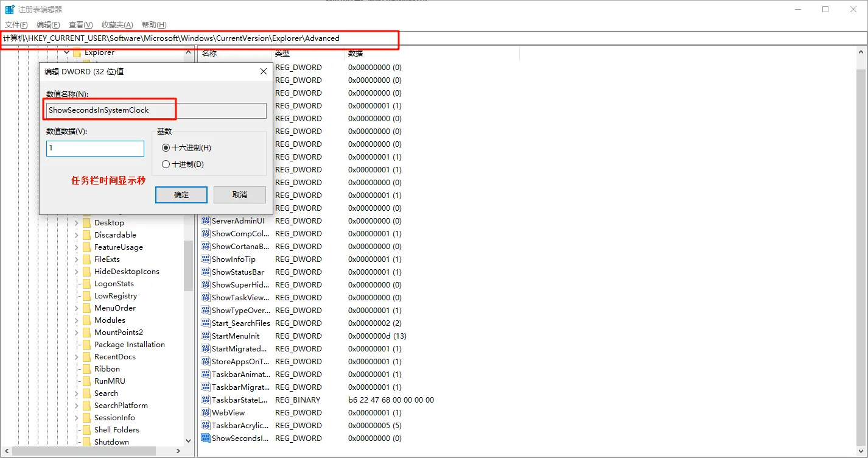Image resolution: width=868 pixels, height=458 pixels.
Task: Select the Desktop folder icon in tree
Action: (x=86, y=223)
